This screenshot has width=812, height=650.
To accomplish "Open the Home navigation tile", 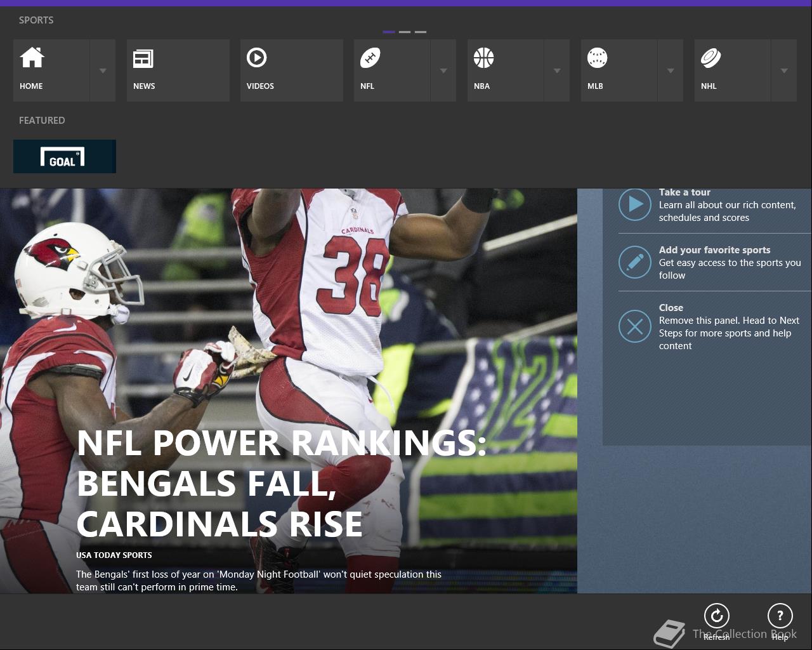I will pyautogui.click(x=51, y=70).
